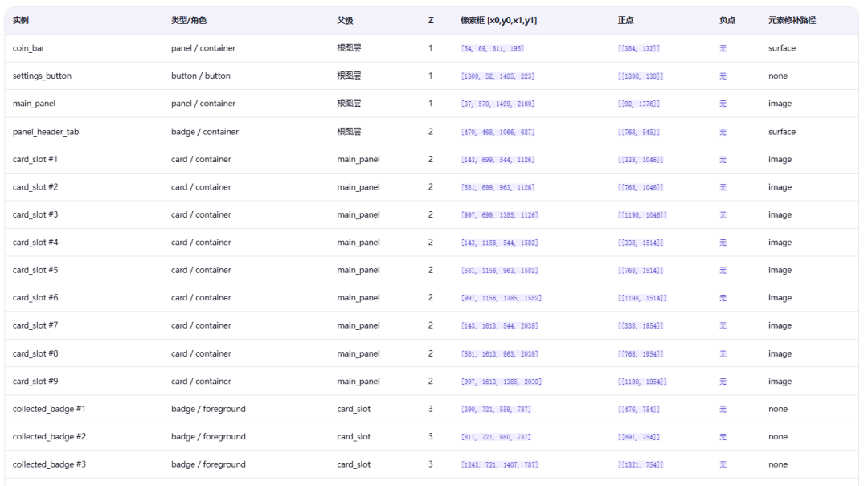Select the card_slot #5 name

pyautogui.click(x=35, y=270)
